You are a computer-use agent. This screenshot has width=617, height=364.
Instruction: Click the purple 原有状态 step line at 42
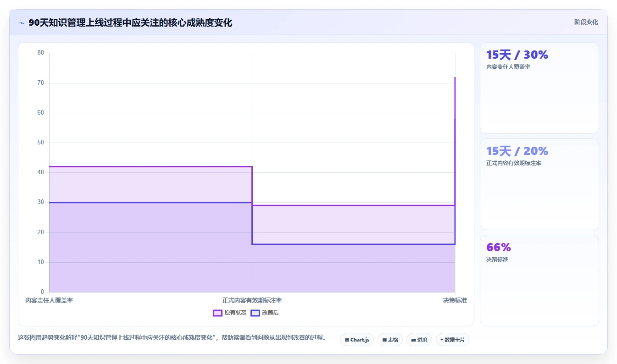(x=150, y=166)
